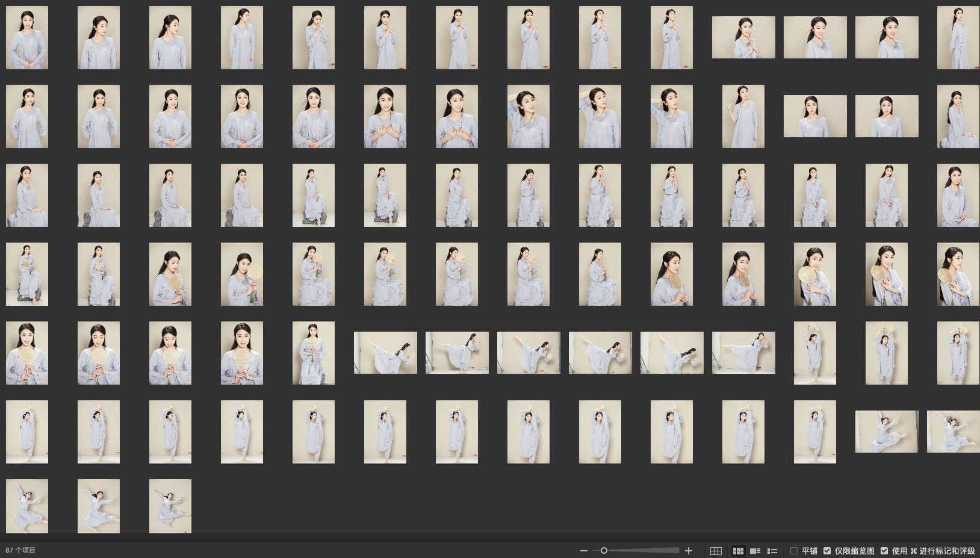The width and height of the screenshot is (980, 558).
Task: Switch to thumbnails view icon
Action: [x=738, y=551]
